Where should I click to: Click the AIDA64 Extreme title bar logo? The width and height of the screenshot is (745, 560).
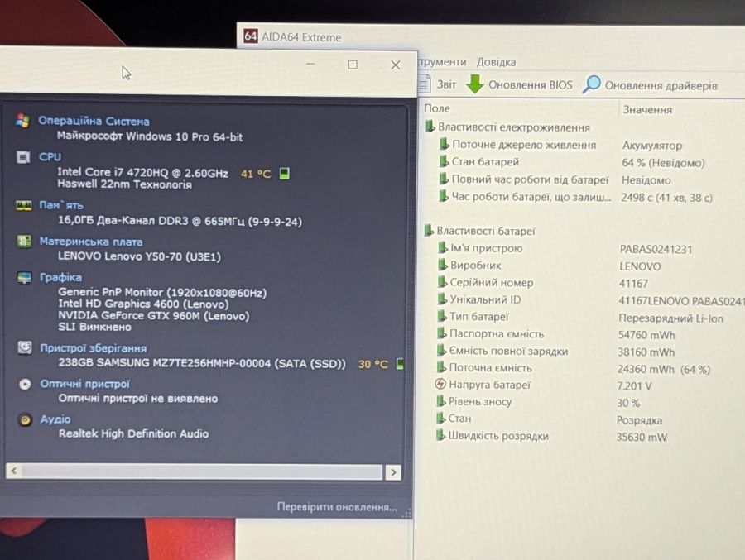coord(250,36)
